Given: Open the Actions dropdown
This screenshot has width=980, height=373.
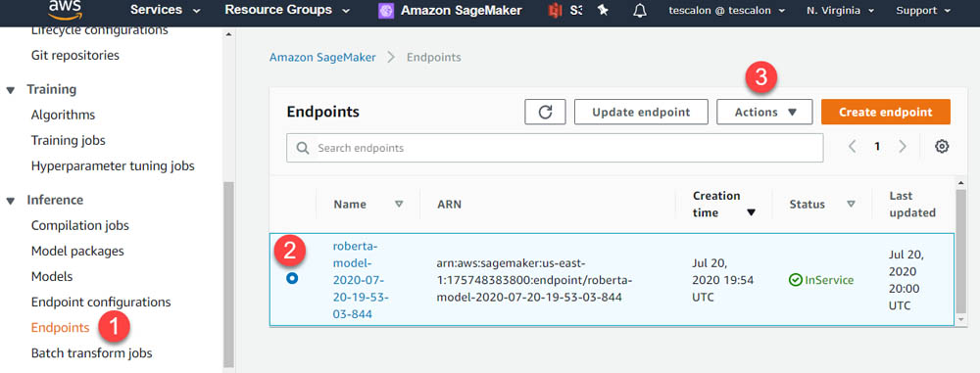Looking at the screenshot, I should 764,112.
